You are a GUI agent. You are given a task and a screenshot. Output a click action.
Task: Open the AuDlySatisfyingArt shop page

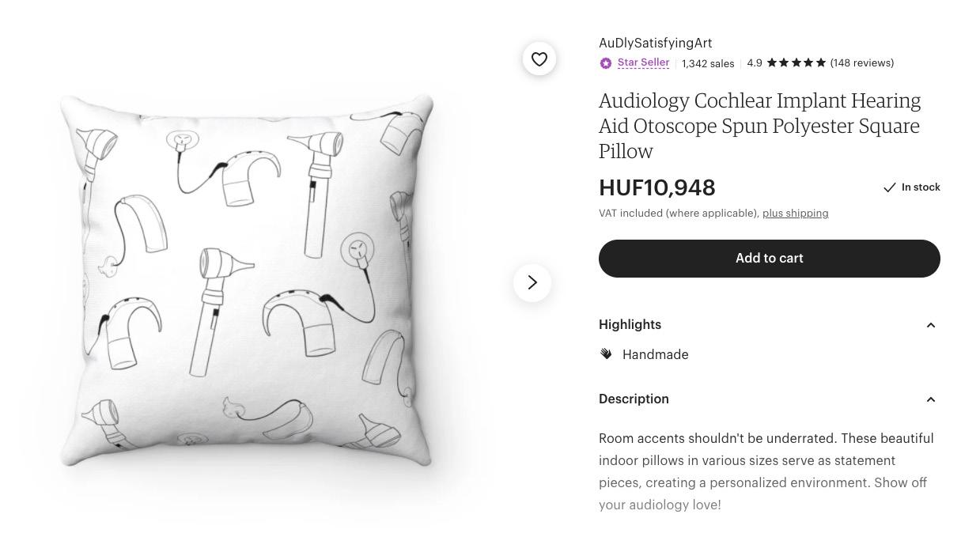[655, 43]
